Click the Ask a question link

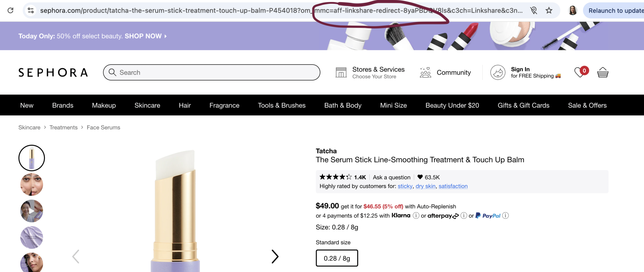tap(391, 177)
